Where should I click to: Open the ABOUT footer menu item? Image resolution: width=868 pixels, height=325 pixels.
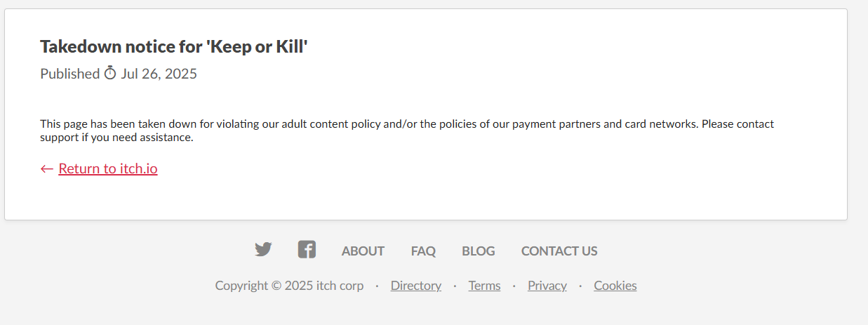pyautogui.click(x=363, y=251)
